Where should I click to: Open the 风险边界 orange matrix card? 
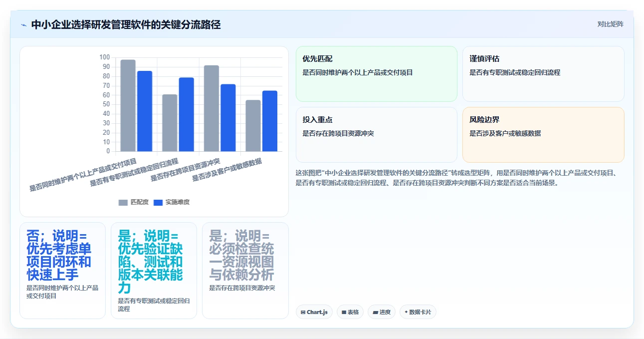tap(543, 135)
